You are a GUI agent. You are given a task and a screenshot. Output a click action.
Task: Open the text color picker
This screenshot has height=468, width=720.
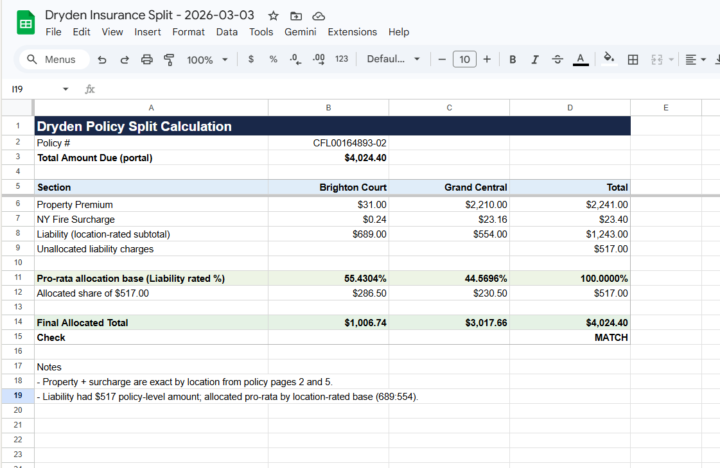pos(581,59)
